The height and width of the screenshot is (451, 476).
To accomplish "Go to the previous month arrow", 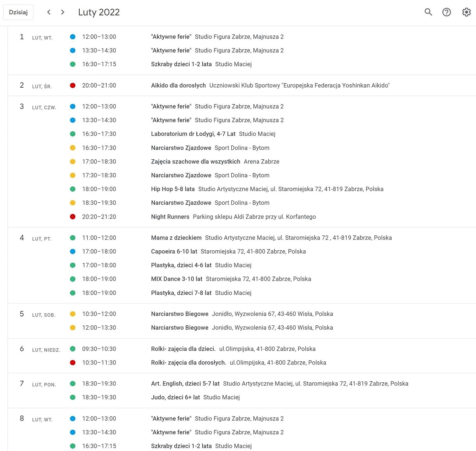I will point(49,12).
